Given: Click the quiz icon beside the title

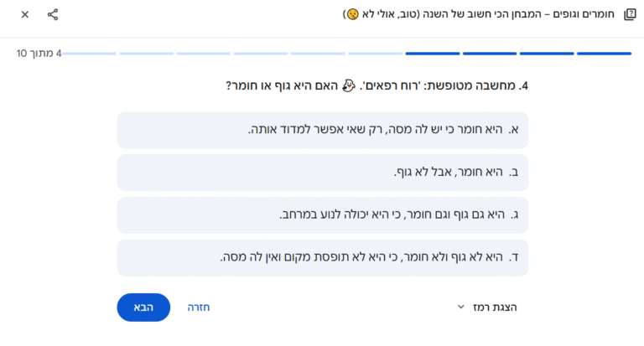Looking at the screenshot, I should [630, 14].
